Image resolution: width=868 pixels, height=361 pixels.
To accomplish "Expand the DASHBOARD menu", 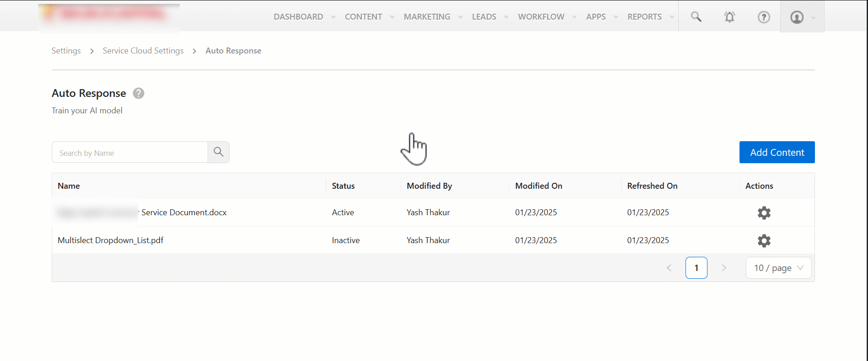I will pyautogui.click(x=299, y=17).
